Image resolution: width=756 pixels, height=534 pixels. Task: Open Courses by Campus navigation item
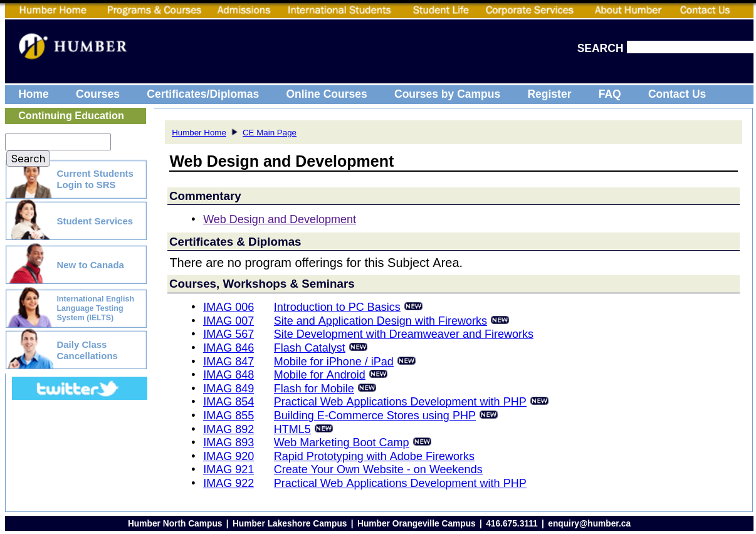point(447,94)
